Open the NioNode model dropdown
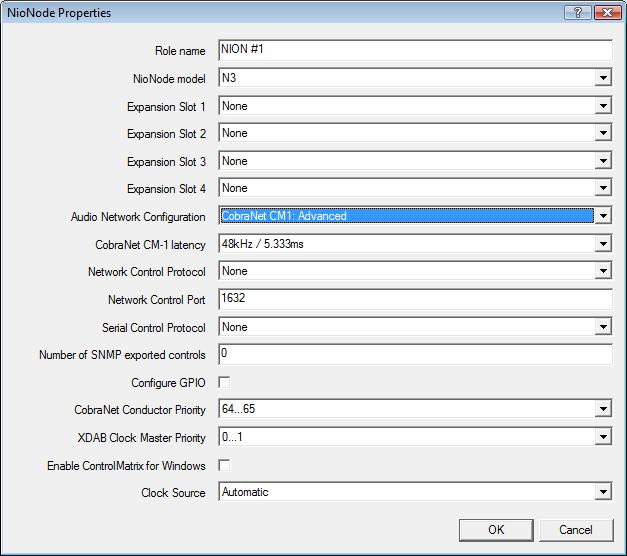This screenshot has width=627, height=556. 603,78
